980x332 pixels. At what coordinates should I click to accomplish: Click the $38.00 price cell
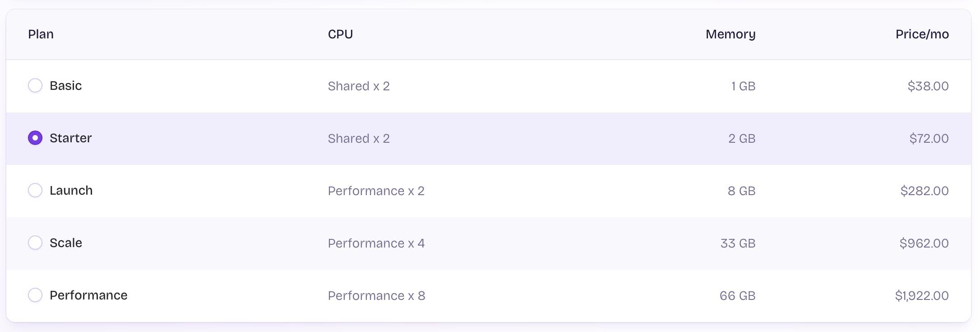pyautogui.click(x=928, y=86)
